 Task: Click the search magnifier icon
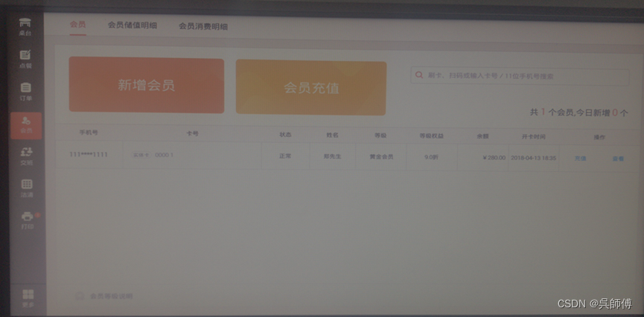coord(419,75)
